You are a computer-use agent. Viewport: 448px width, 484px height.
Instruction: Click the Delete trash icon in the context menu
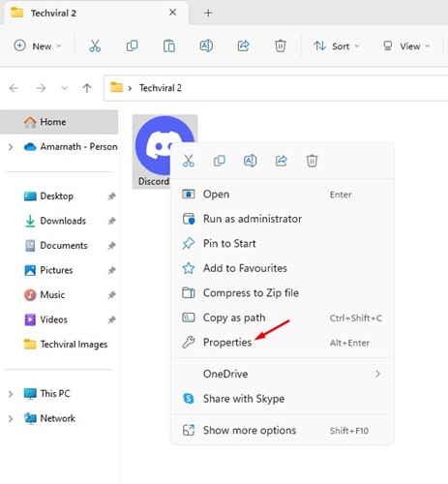(312, 161)
